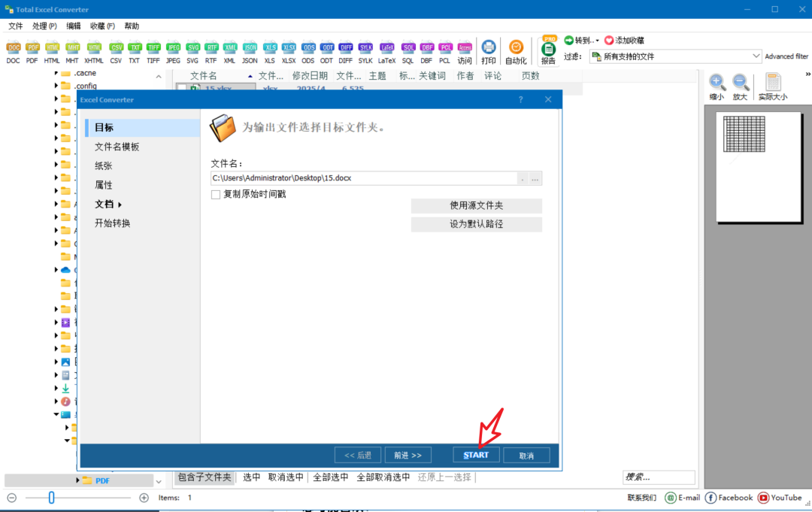Select the TIFF format icon
812x512 pixels.
coord(153,53)
